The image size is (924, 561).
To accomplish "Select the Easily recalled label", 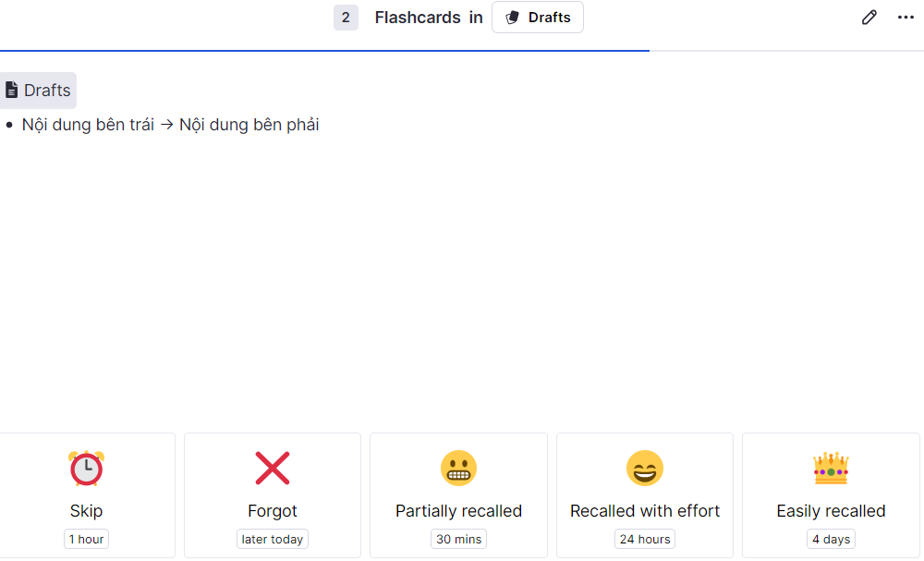I will (x=831, y=511).
